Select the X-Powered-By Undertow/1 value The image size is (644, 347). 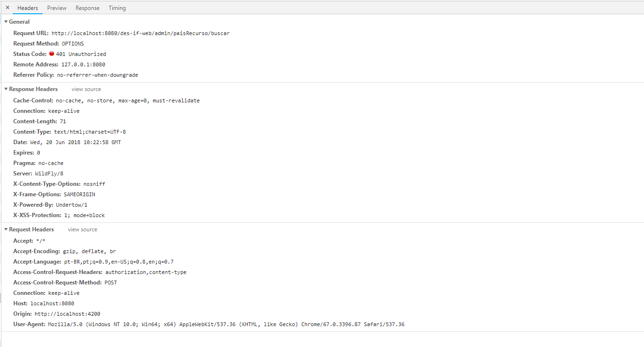pyautogui.click(x=72, y=205)
